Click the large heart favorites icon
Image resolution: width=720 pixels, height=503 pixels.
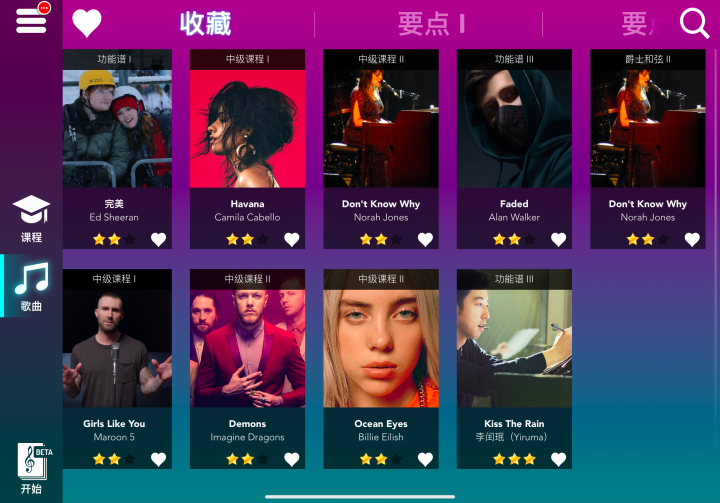click(87, 23)
